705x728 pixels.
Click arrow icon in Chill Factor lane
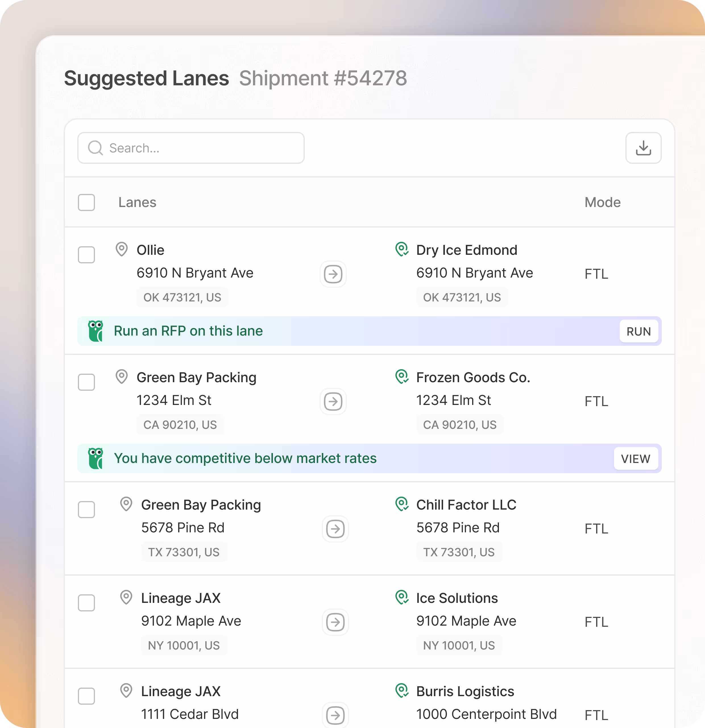pos(335,529)
